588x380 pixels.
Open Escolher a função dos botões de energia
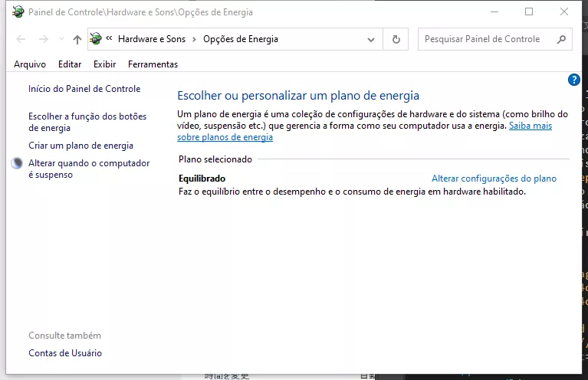87,122
